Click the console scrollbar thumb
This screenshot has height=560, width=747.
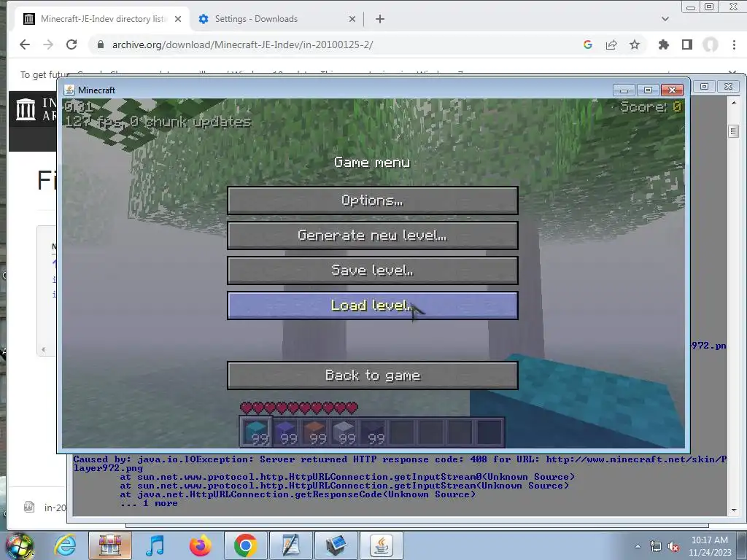coord(734,131)
